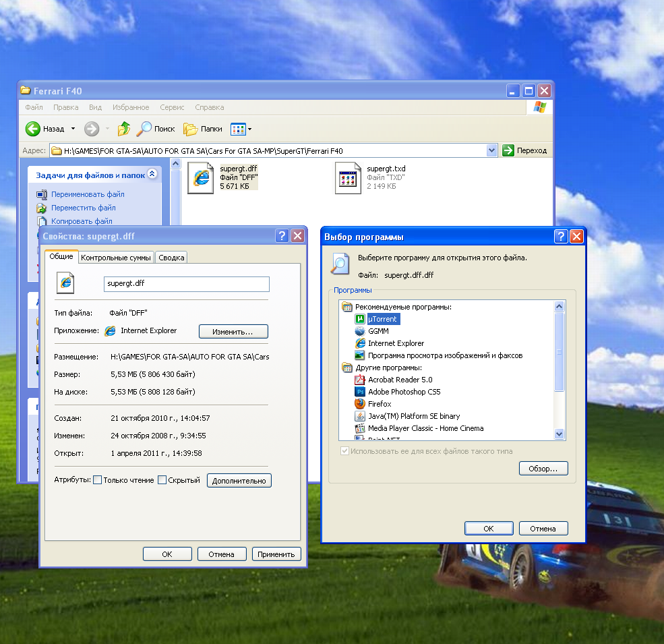Select the Общие tab in Properties
The height and width of the screenshot is (644, 664).
(61, 256)
